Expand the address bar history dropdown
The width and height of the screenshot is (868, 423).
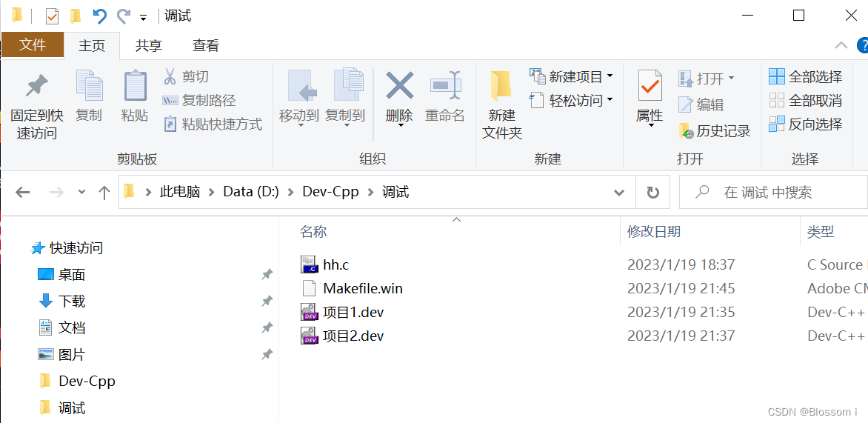619,192
